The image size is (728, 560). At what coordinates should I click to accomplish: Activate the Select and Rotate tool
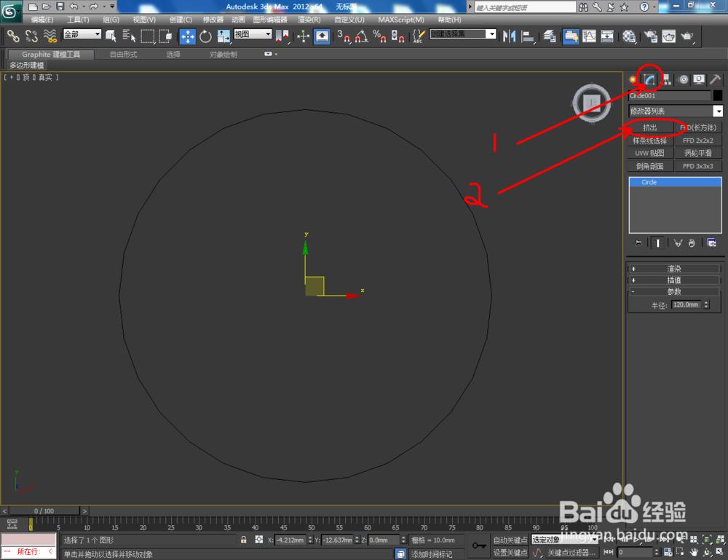tap(205, 36)
